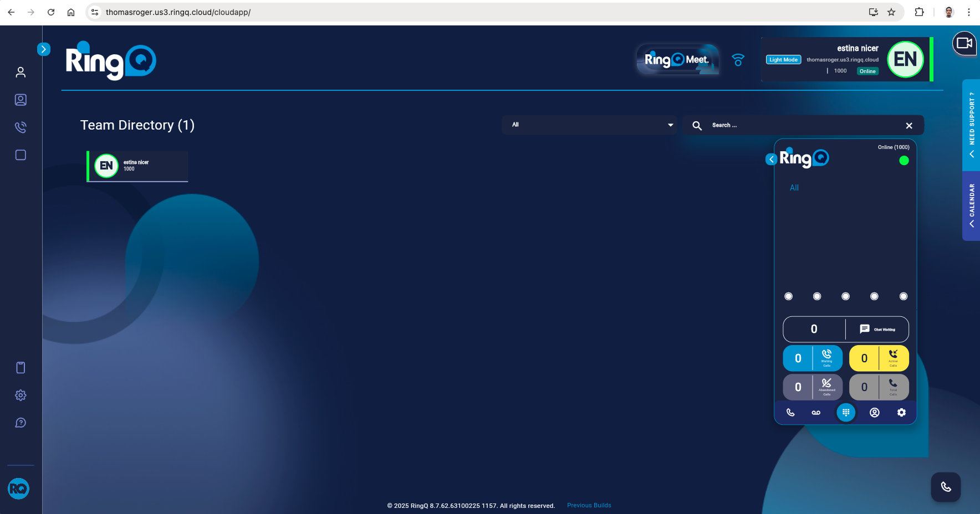This screenshot has height=514, width=980.
Task: Open softphone settings gear
Action: [x=902, y=413]
